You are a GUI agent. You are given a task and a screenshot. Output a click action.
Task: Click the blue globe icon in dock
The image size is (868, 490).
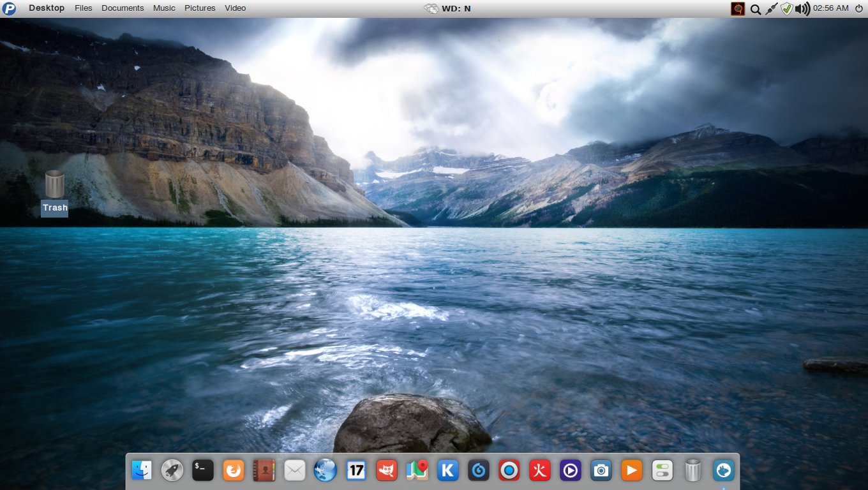[325, 471]
